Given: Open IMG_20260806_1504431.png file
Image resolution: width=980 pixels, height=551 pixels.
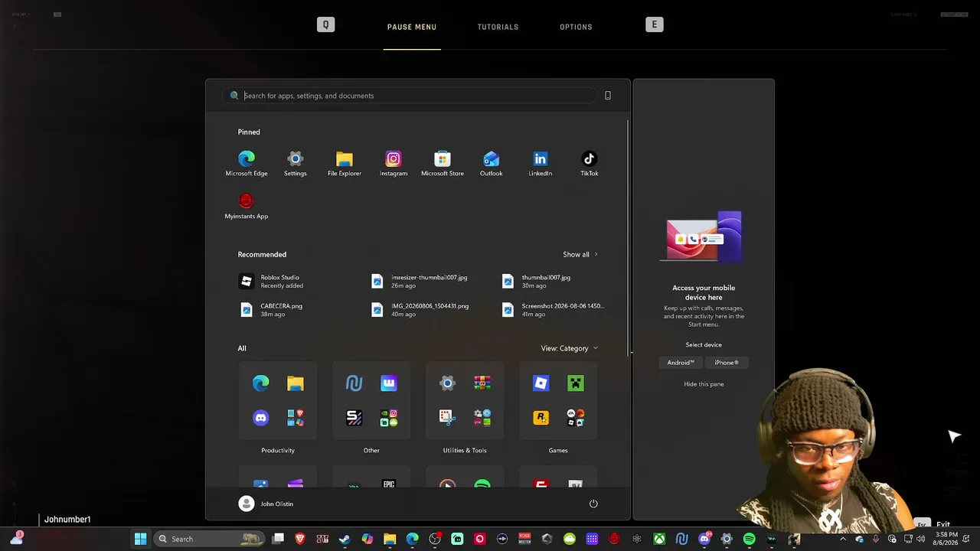Looking at the screenshot, I should tap(420, 310).
